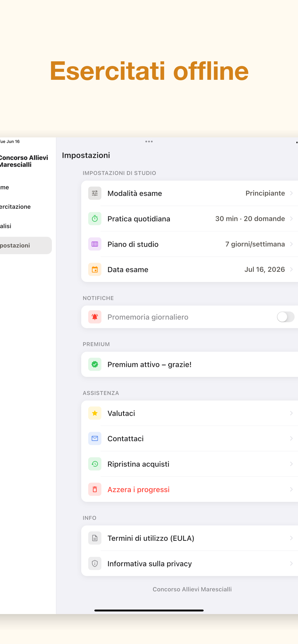Click the red trash Azzera icon
This screenshot has height=644, width=298.
click(x=95, y=489)
